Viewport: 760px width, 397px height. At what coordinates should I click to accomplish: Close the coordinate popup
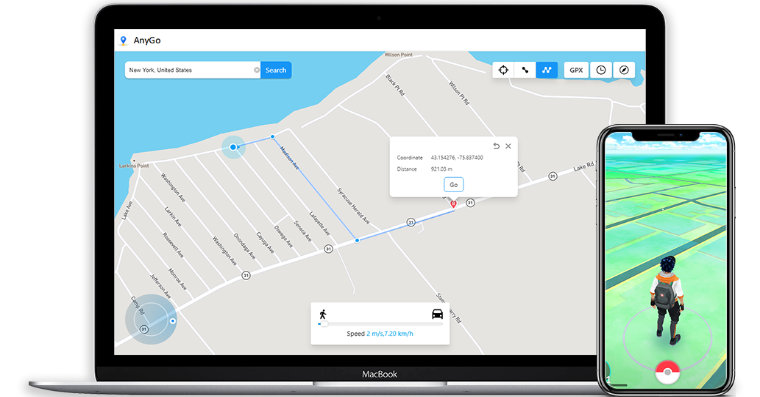click(508, 146)
